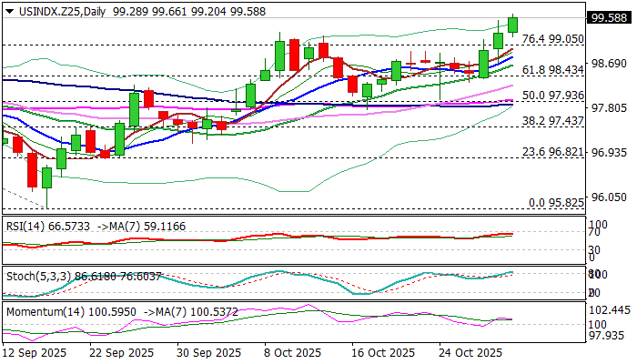The image size is (637, 364).
Task: Click the 96.935 price axis value
Action: (610, 153)
